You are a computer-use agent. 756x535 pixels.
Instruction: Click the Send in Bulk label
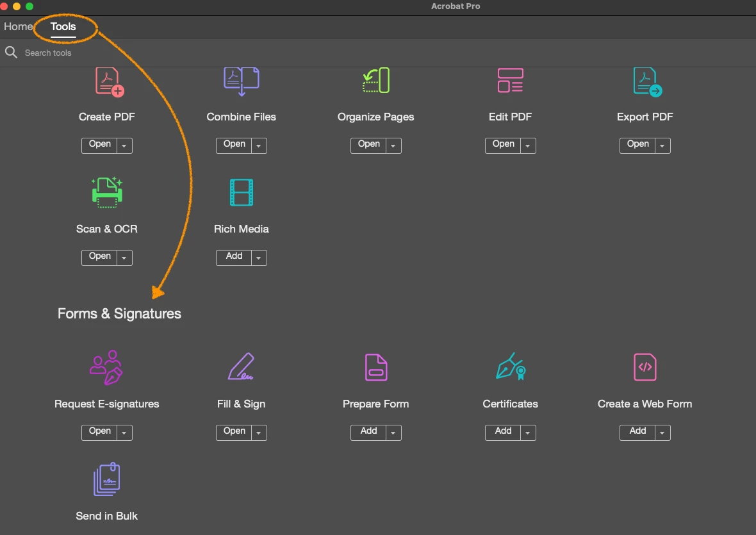click(x=106, y=516)
